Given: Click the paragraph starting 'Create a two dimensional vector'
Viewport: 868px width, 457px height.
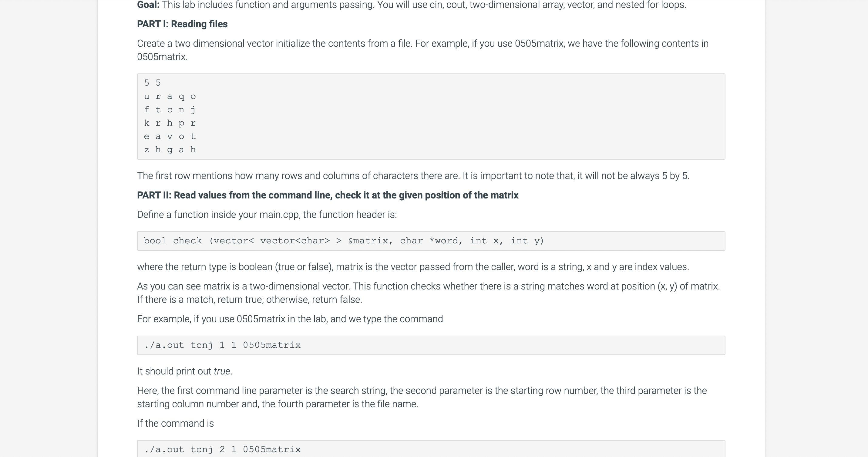Looking at the screenshot, I should (423, 50).
